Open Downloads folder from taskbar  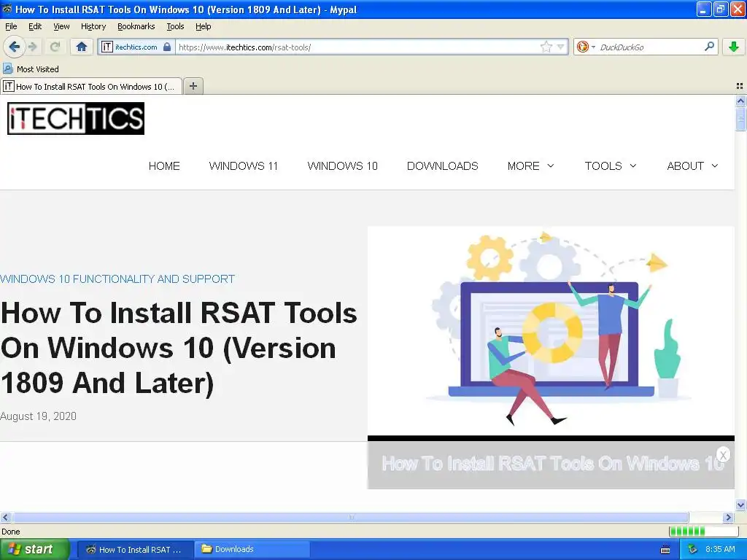(252, 549)
